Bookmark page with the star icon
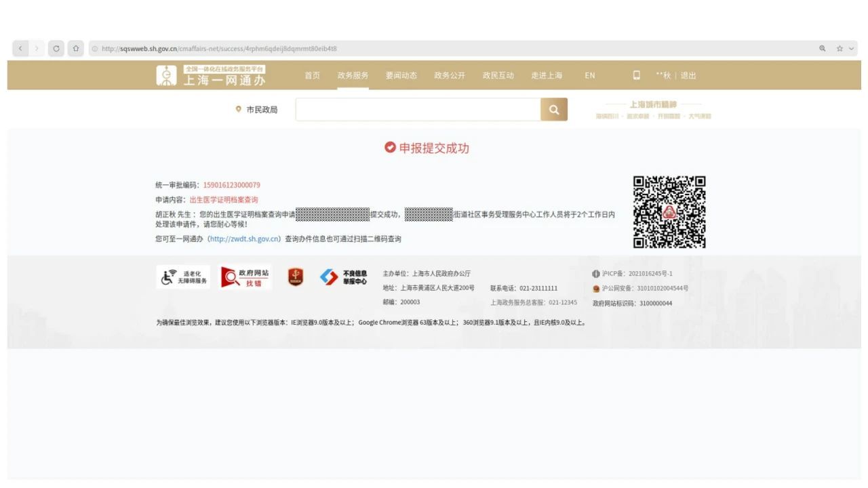The height and width of the screenshot is (488, 868). coord(840,49)
